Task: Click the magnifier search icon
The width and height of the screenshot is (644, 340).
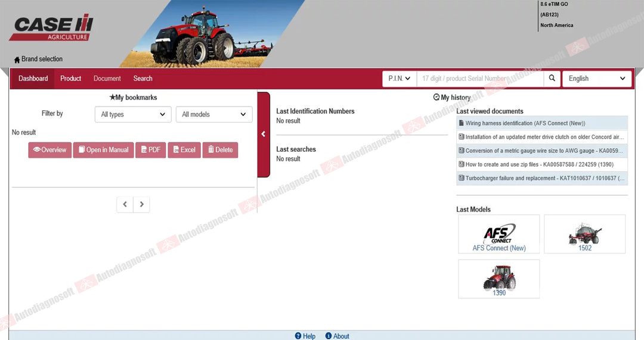Action: [552, 78]
